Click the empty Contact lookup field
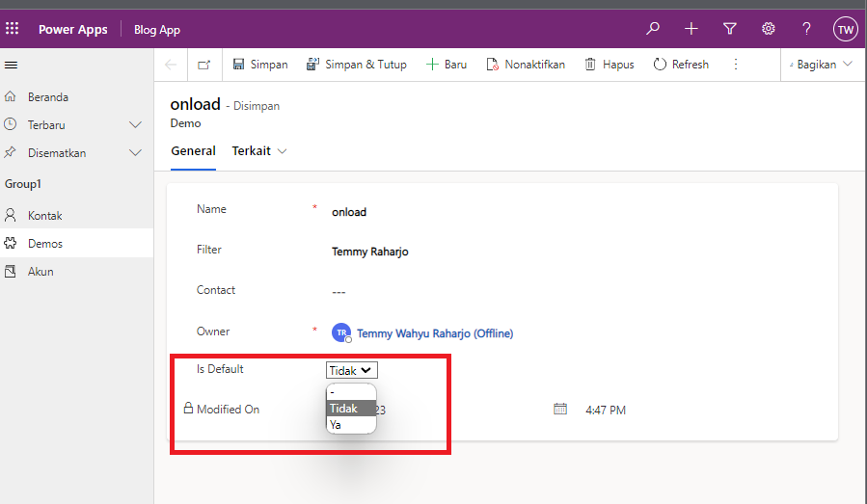867x504 pixels. coord(339,292)
